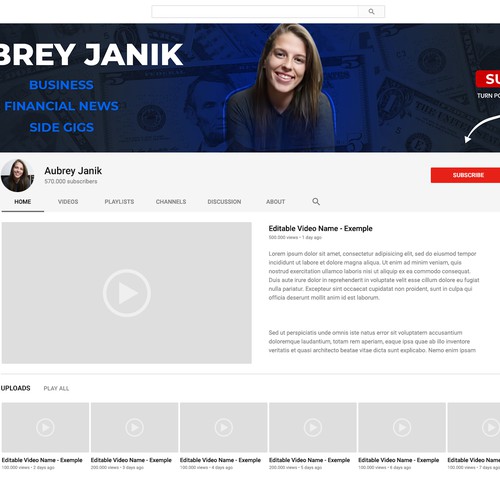The height and width of the screenshot is (500, 500).
Task: Click the red banner subscribe graphic
Action: pos(488,79)
